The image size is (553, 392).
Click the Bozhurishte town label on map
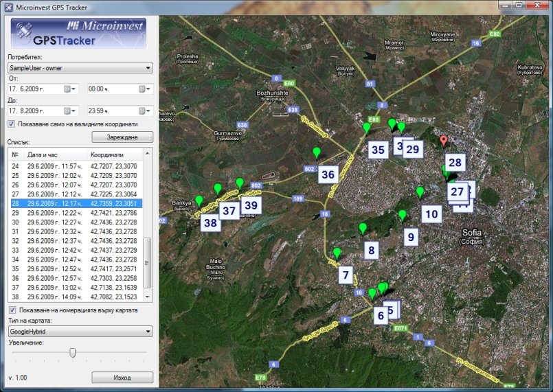(272, 96)
